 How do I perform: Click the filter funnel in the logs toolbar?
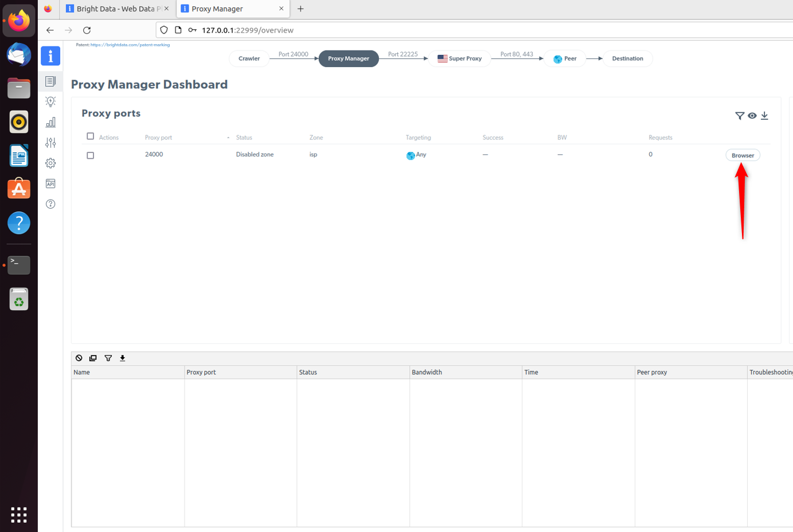(108, 358)
